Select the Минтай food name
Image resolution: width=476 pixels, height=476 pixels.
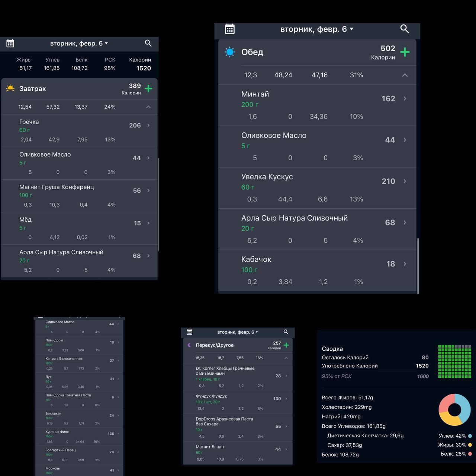(x=255, y=94)
